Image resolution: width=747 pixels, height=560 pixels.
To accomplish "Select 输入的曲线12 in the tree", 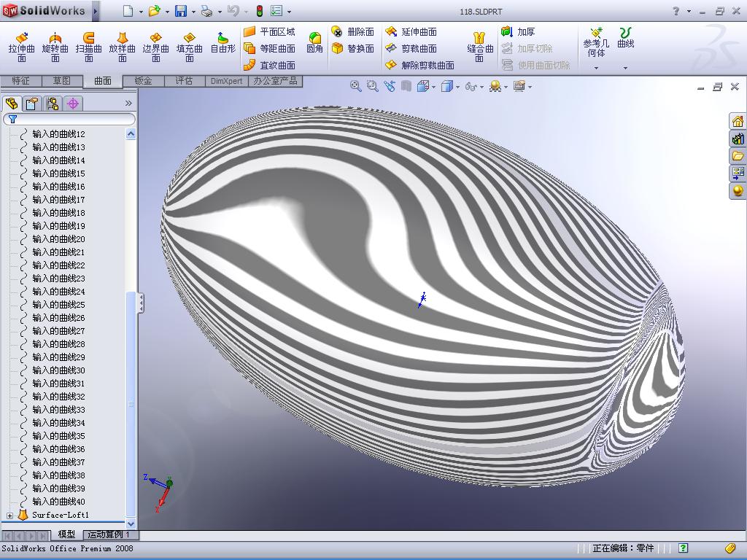I will pos(58,134).
